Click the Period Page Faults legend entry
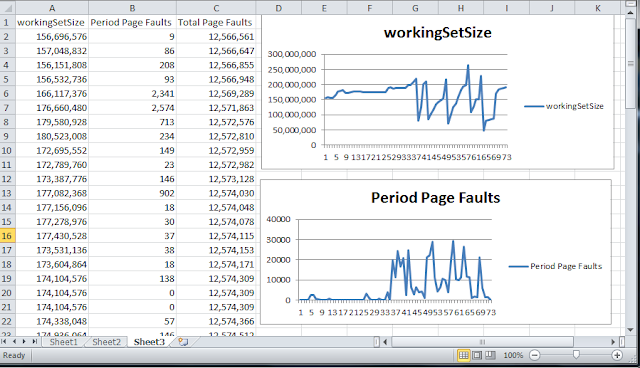The height and width of the screenshot is (368, 640). click(556, 266)
